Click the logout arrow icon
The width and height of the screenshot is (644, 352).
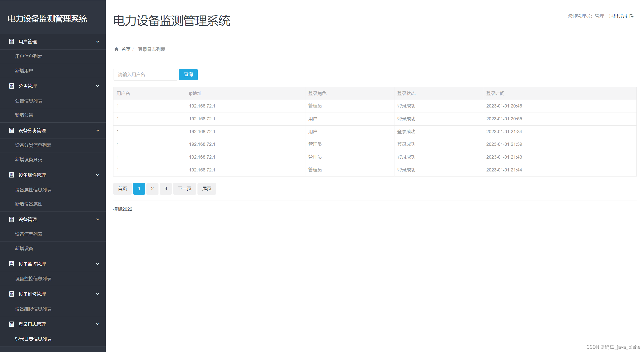[632, 16]
